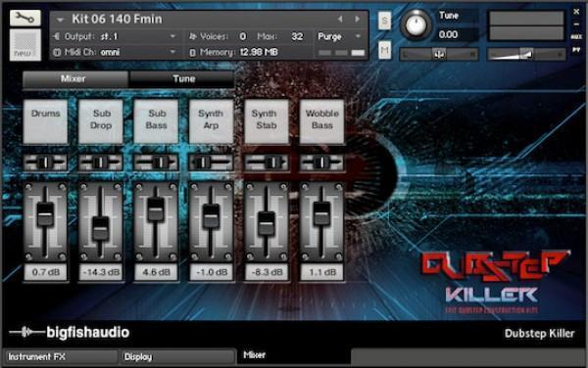Open the Midi Ch omni dropdown
588x368 pixels.
(115, 52)
